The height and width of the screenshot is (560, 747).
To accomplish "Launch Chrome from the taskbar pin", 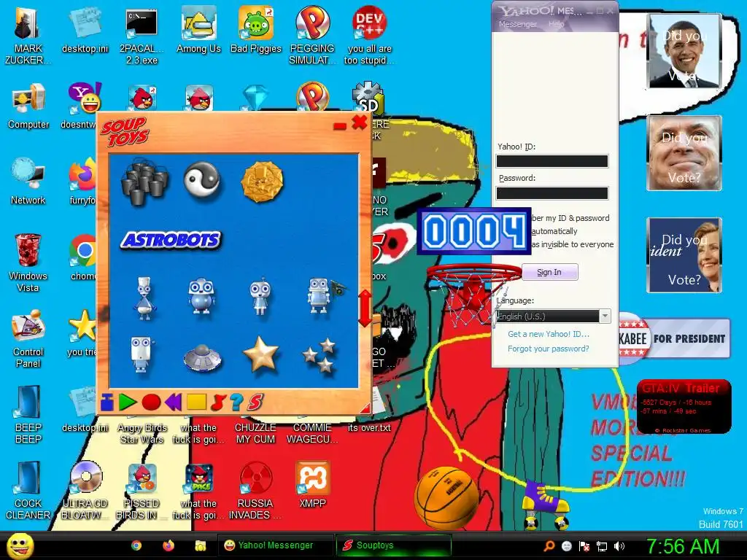I will (136, 545).
